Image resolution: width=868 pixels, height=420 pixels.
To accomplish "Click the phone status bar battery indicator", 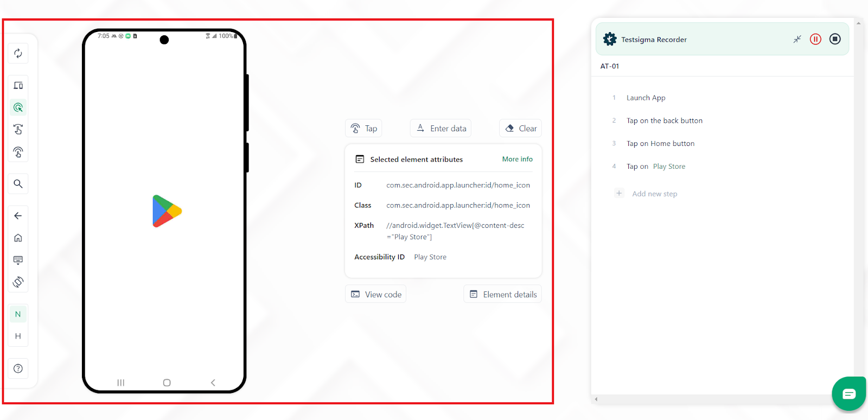I will point(235,36).
